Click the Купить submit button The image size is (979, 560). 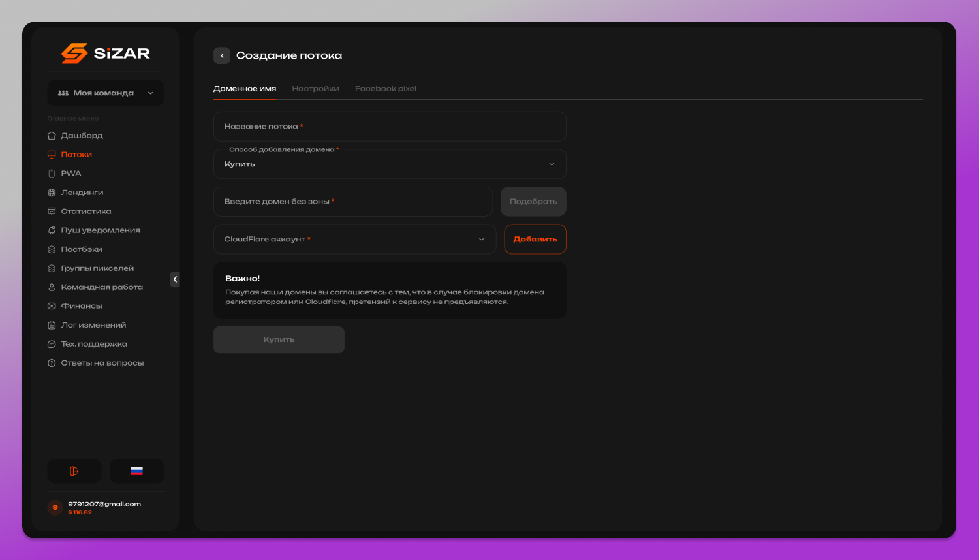click(x=279, y=340)
